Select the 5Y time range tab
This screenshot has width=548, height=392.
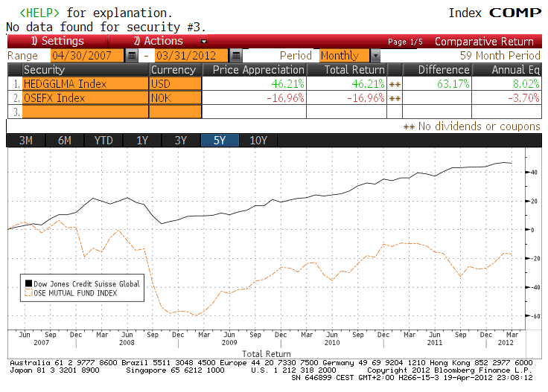pos(220,141)
